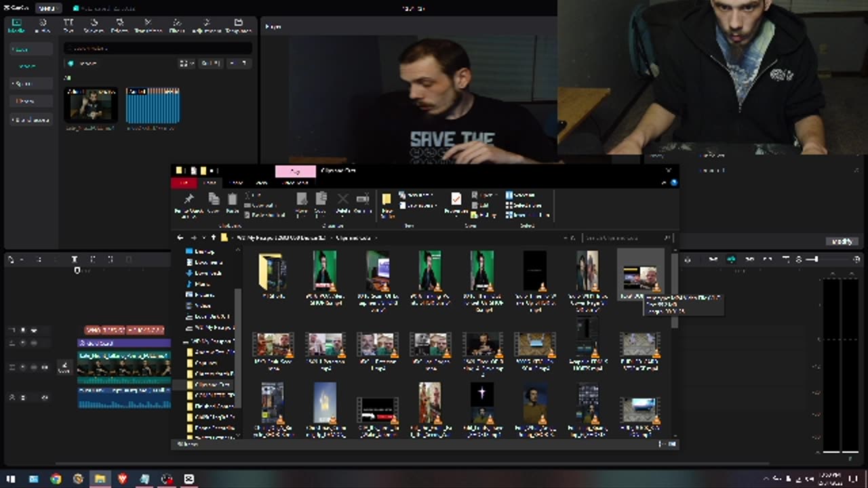Open the Audio tab in CapCut
The width and height of the screenshot is (868, 488).
click(x=42, y=26)
